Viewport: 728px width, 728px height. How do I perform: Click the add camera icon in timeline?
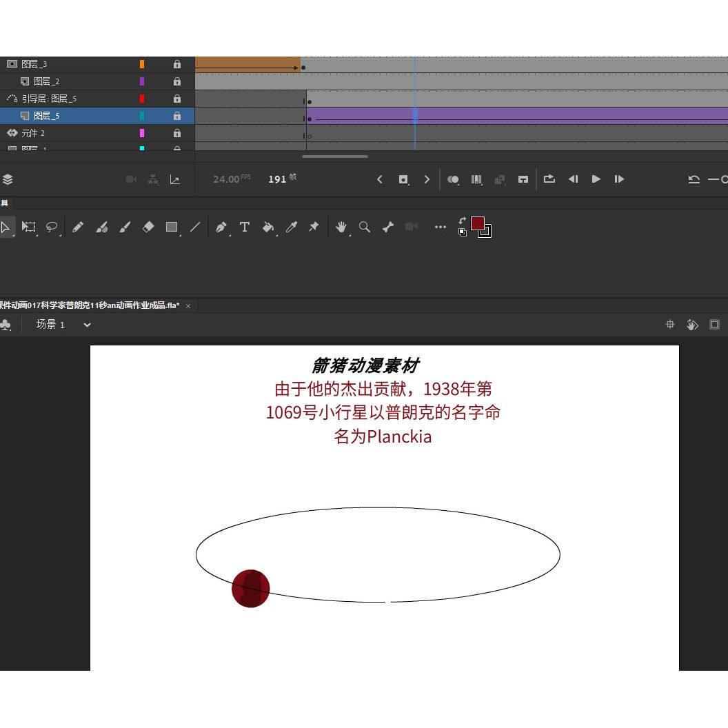click(132, 179)
